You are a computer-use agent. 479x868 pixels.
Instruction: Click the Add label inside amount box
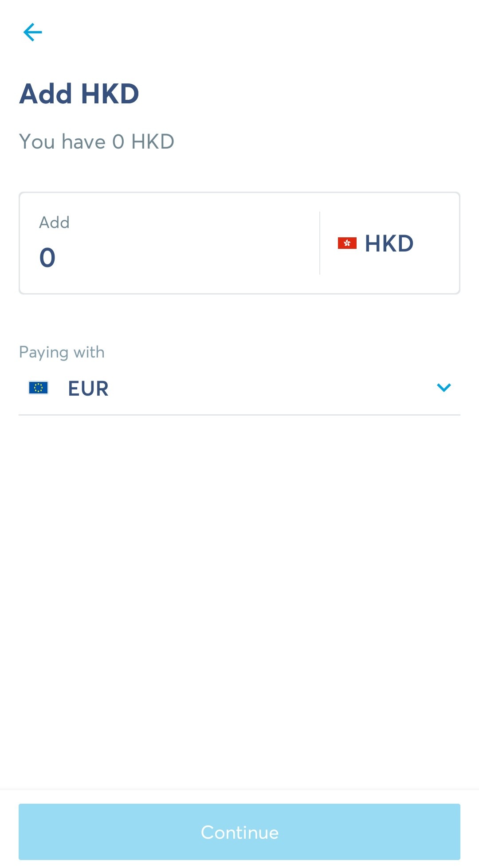pos(54,222)
